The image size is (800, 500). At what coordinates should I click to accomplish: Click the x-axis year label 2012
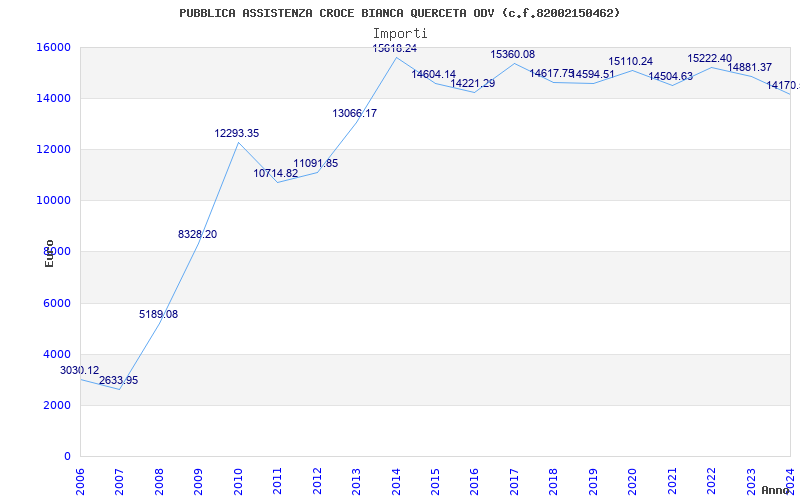coord(317,480)
